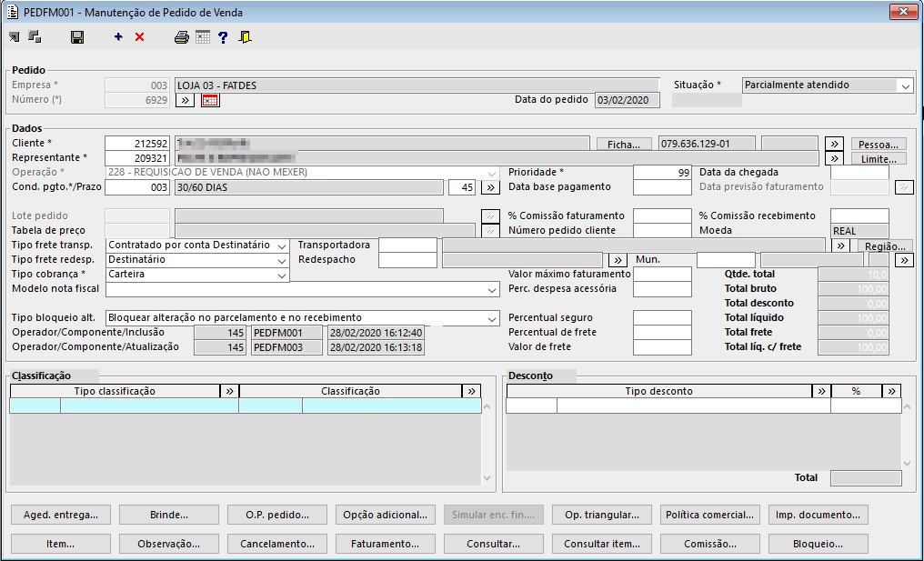The height and width of the screenshot is (561, 924).
Task: Click the Prioridade input field
Action: pyautogui.click(x=662, y=173)
